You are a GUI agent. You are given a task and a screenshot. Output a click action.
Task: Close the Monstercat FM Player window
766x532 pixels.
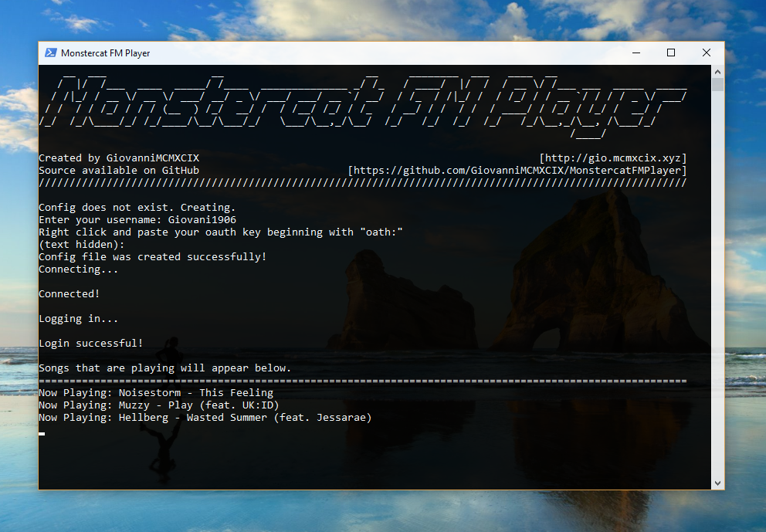point(707,53)
